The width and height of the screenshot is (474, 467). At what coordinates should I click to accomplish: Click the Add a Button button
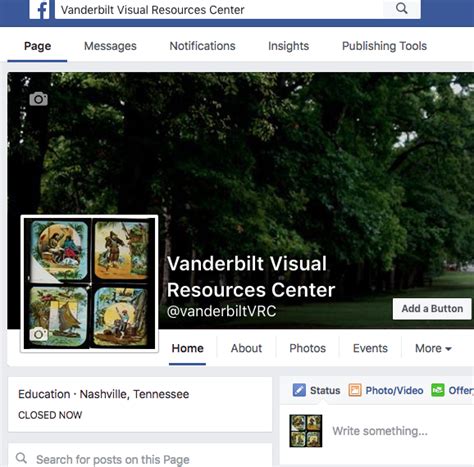(x=432, y=309)
